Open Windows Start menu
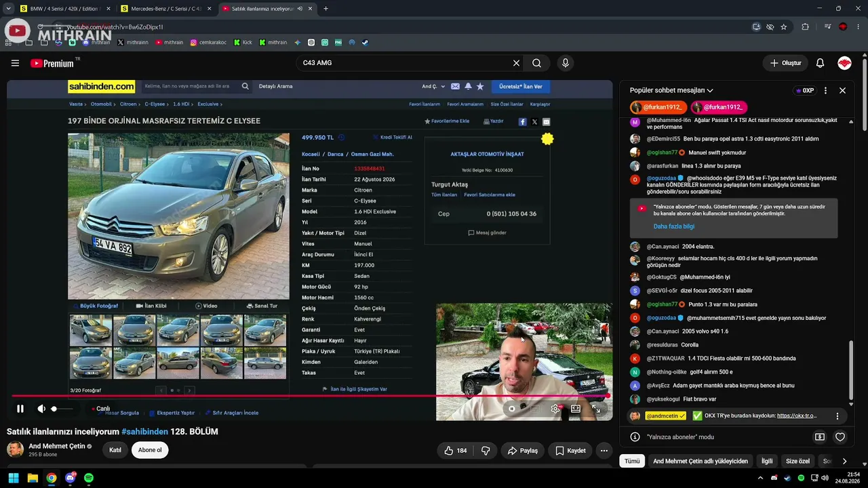The width and height of the screenshot is (868, 488). (14, 478)
